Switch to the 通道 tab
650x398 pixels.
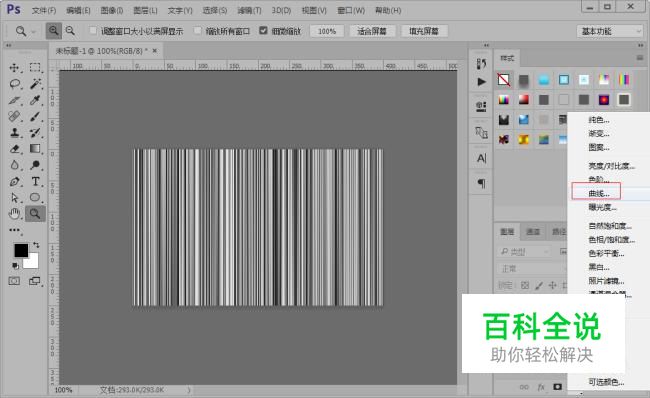(x=533, y=231)
